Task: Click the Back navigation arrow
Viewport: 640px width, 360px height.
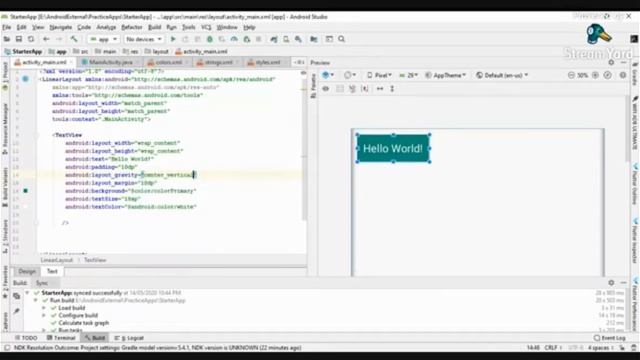Action: [46, 39]
